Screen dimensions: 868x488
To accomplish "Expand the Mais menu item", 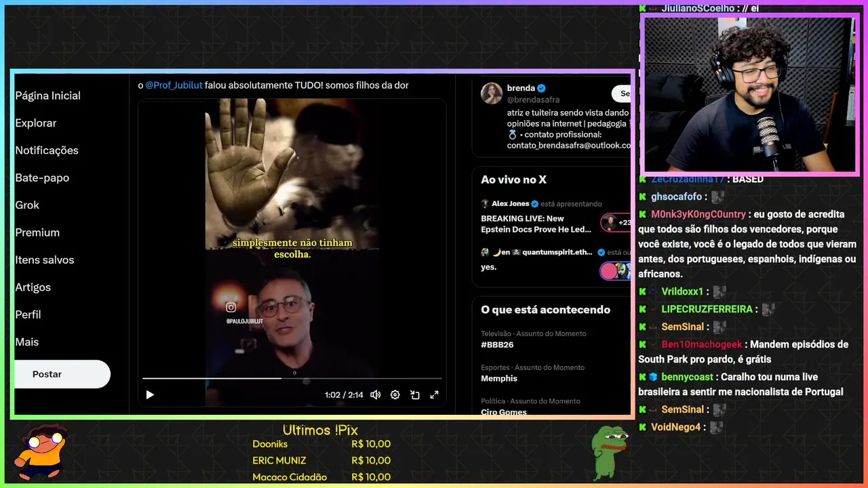I will (27, 342).
